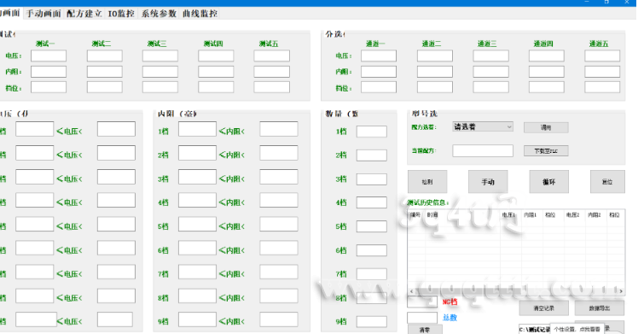Click the 数量 1档 field
Screen dimensions: 644x334
pyautogui.click(x=372, y=132)
